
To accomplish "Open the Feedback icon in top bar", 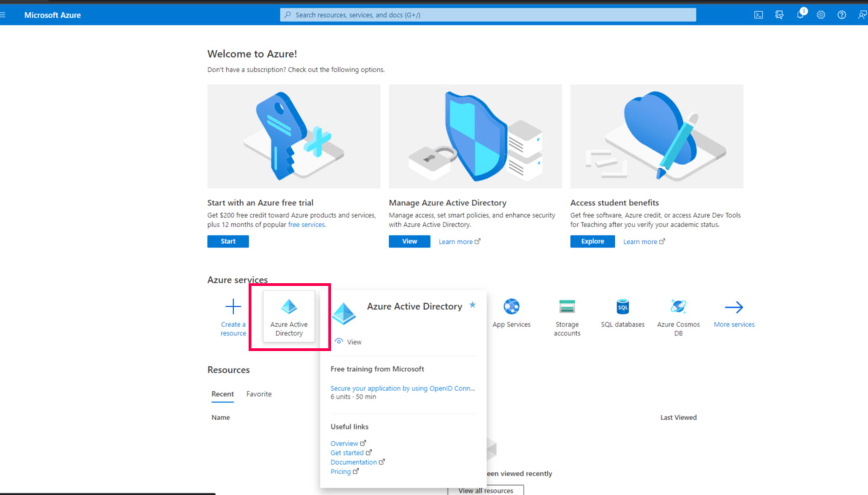I will [862, 15].
